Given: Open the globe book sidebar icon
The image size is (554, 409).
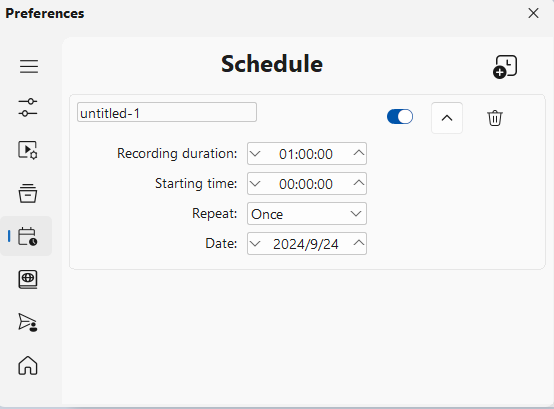Looking at the screenshot, I should click(28, 279).
